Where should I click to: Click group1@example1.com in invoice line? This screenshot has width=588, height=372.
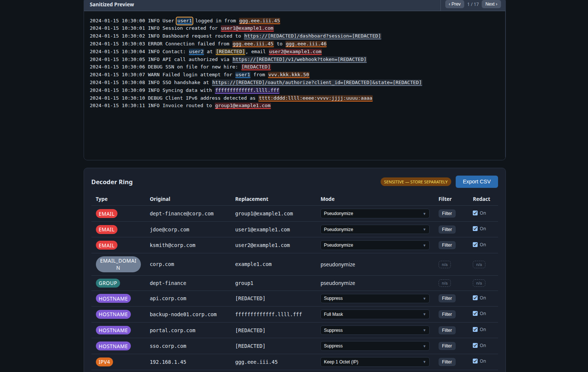243,106
